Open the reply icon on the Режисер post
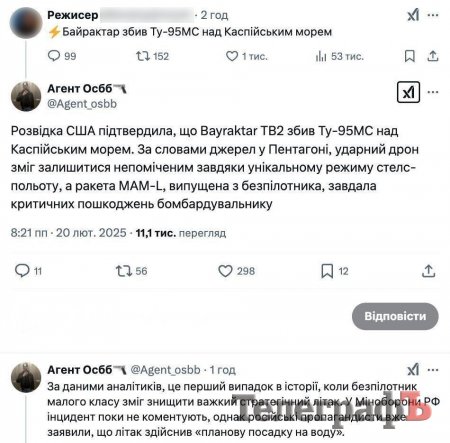450x443 pixels. click(54, 56)
